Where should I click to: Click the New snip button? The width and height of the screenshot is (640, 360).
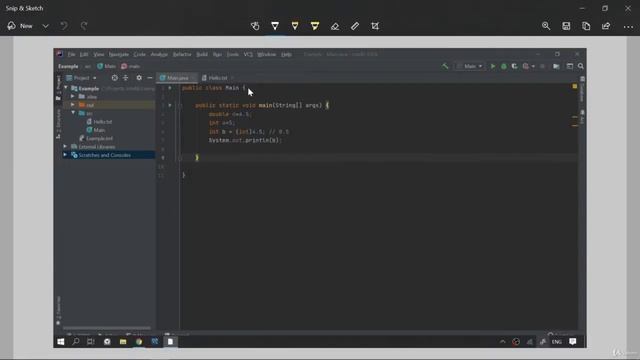20,26
